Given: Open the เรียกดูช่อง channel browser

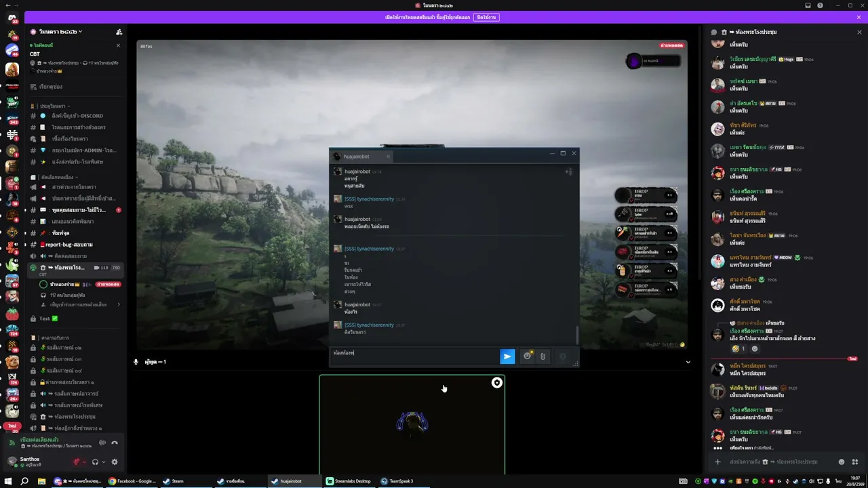Looking at the screenshot, I should coord(76,87).
